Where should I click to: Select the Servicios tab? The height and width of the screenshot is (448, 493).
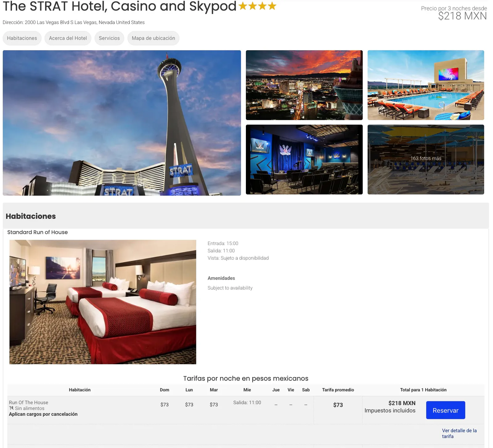coord(109,38)
